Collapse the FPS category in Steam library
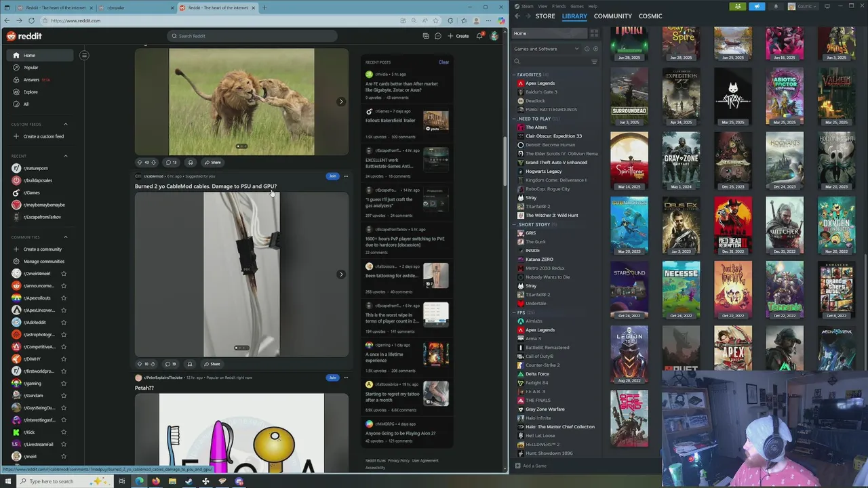Screen dimensions: 868x488 [515, 312]
